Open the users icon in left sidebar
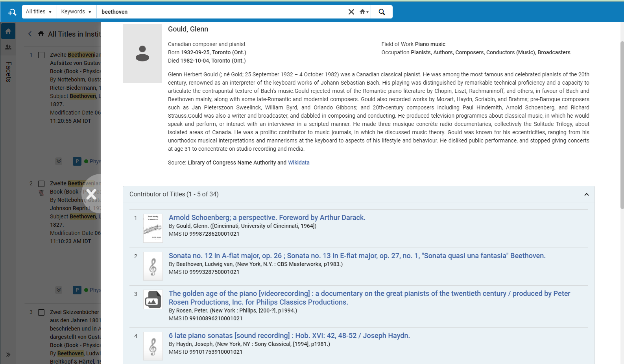 [8, 47]
